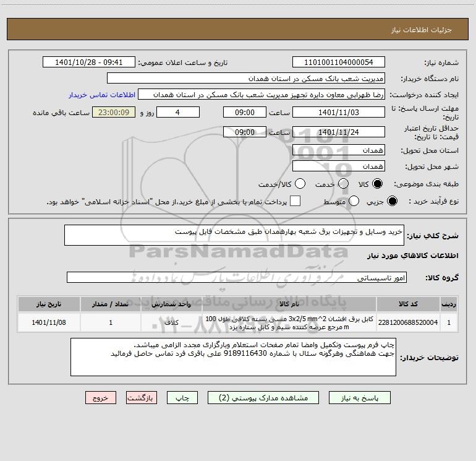Click the پاسخ به نیاز button
Screen dimensions: 476x461
click(360, 398)
